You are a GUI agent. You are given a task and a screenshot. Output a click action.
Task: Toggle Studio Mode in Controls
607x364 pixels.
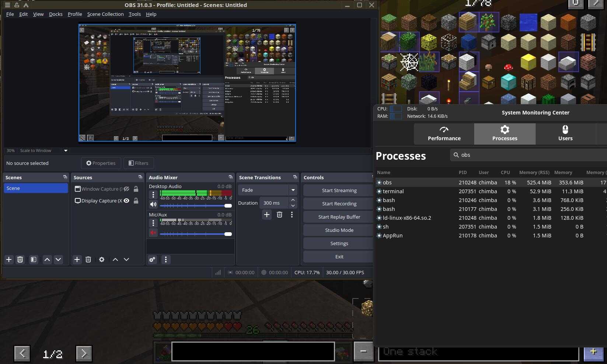click(x=339, y=230)
